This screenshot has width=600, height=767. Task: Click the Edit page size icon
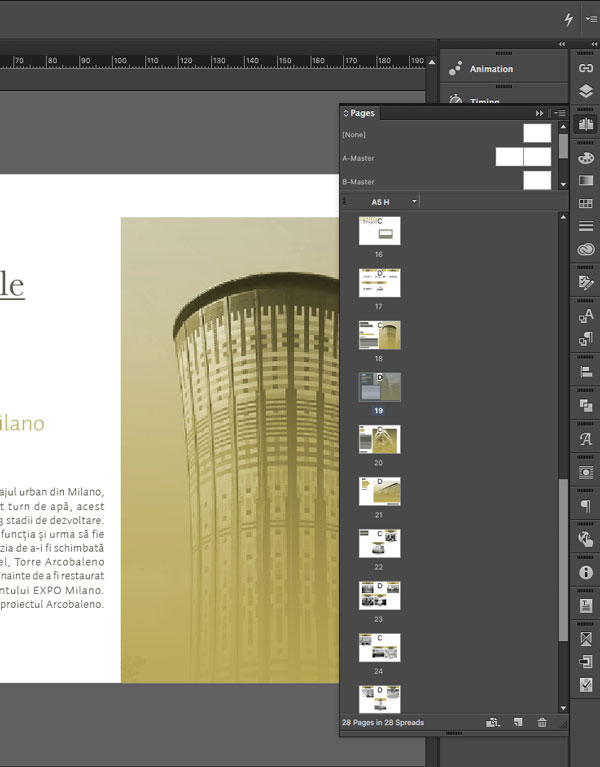(492, 722)
